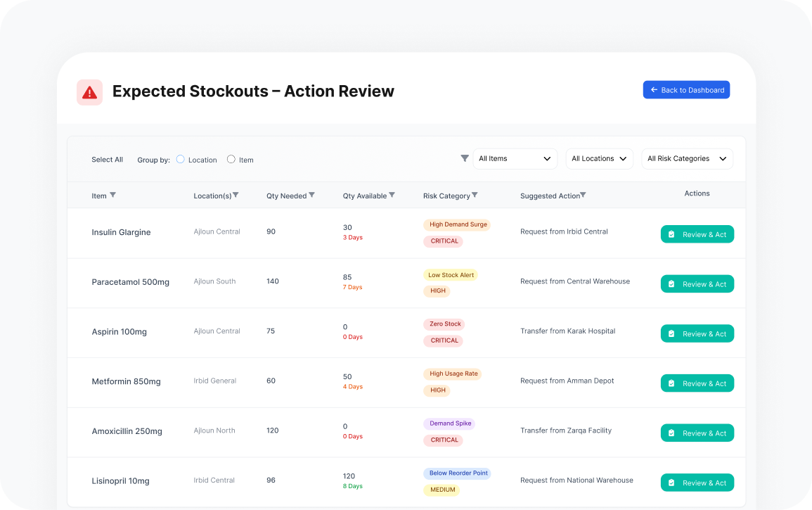The height and width of the screenshot is (510, 812).
Task: Open the All Items dropdown
Action: 515,159
